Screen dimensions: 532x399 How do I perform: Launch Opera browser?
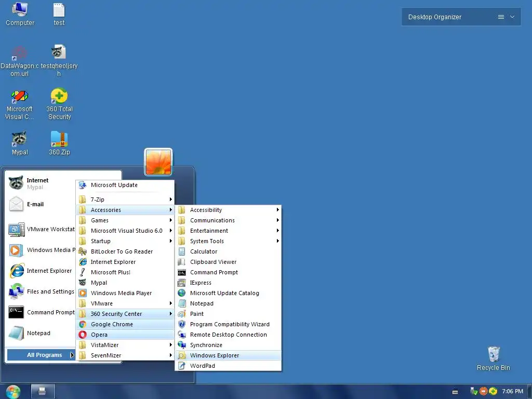[125, 335]
